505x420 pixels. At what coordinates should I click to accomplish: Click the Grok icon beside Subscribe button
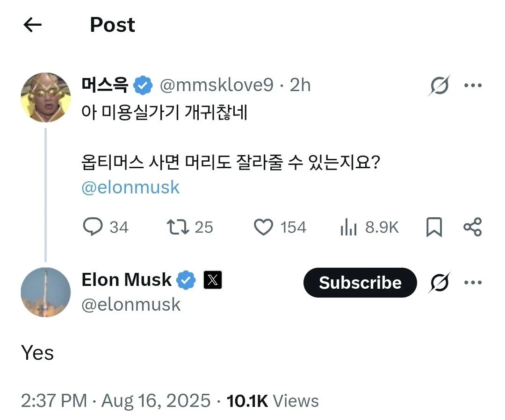(x=439, y=283)
